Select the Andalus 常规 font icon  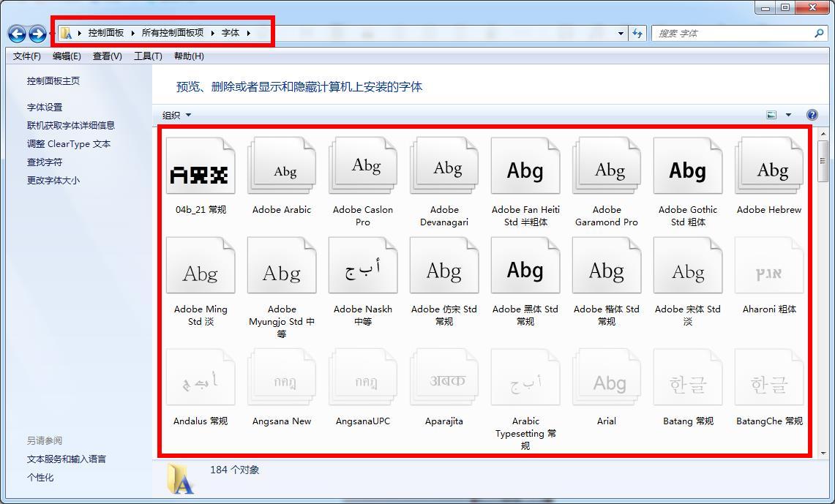click(x=201, y=377)
